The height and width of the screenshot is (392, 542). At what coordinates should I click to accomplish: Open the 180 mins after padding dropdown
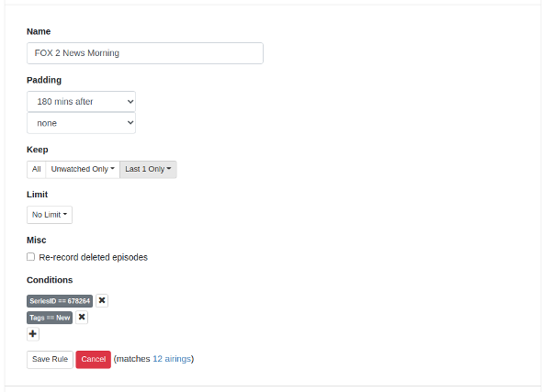[81, 102]
